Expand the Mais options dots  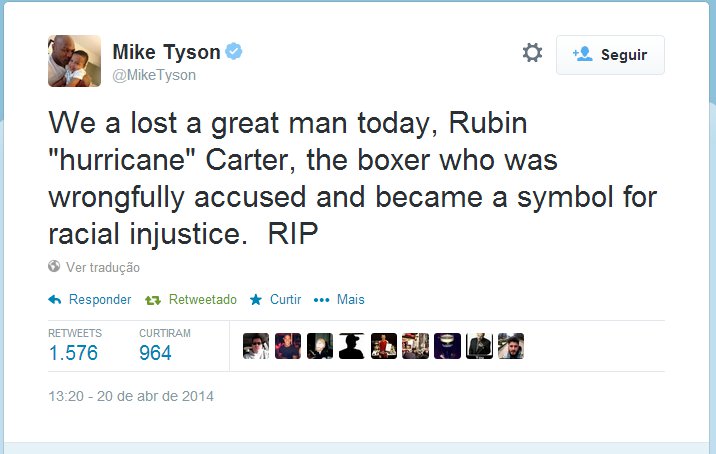click(321, 299)
